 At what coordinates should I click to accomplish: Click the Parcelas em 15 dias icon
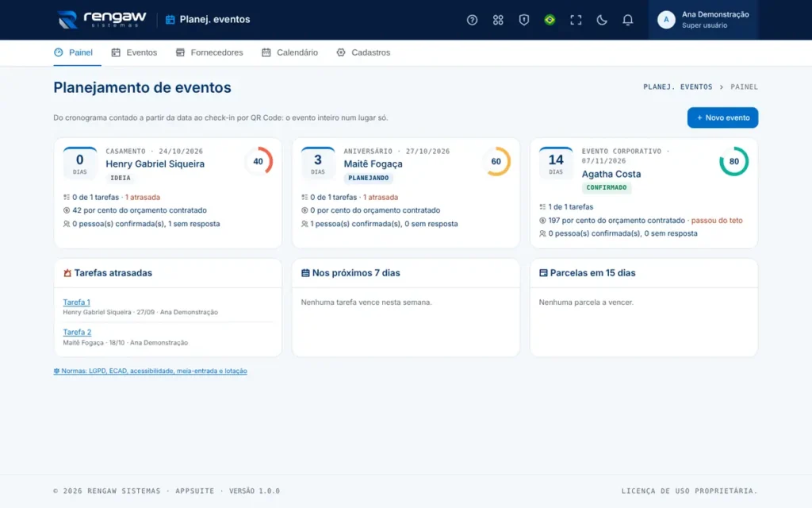click(x=543, y=273)
